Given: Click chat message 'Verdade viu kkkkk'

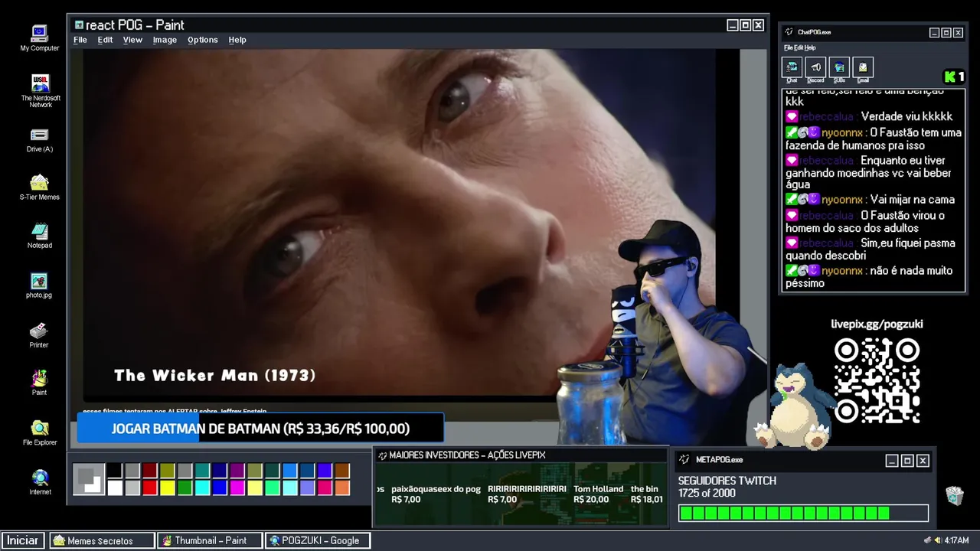Looking at the screenshot, I should [x=906, y=116].
